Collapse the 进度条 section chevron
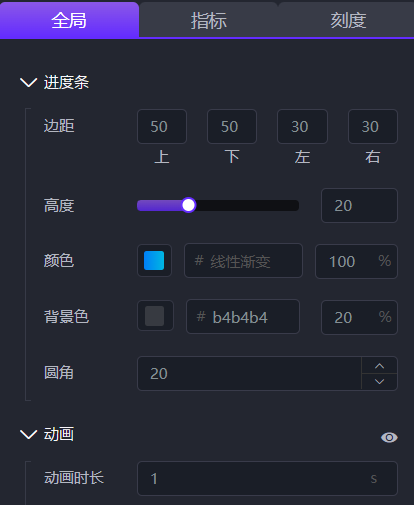The width and height of the screenshot is (414, 505). [29, 82]
